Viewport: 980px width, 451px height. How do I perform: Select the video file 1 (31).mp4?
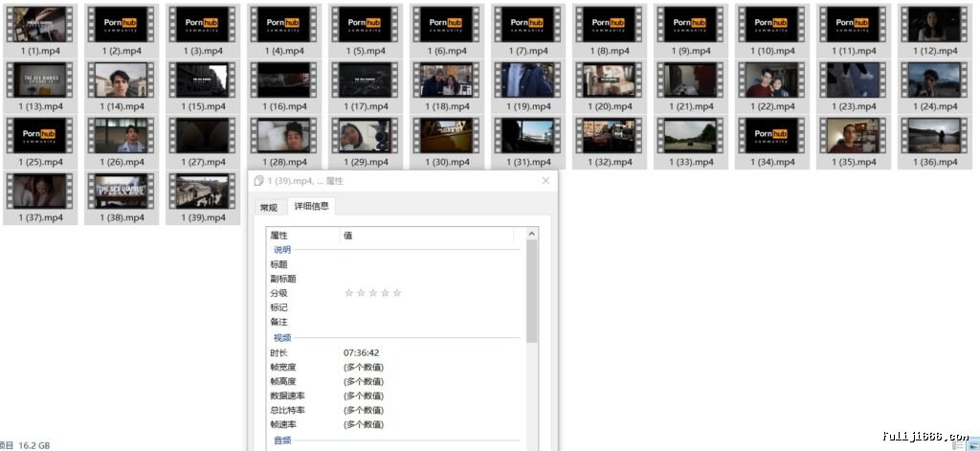coord(528,142)
